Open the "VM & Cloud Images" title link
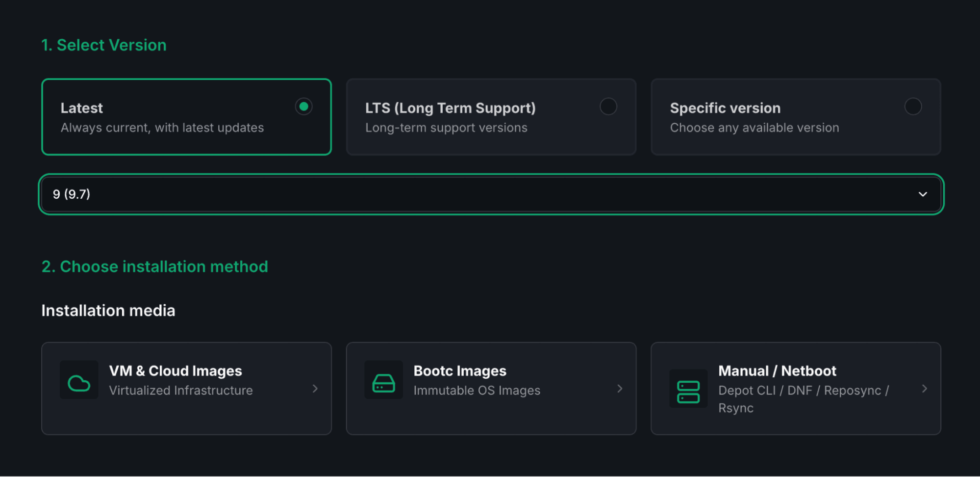 [x=176, y=371]
